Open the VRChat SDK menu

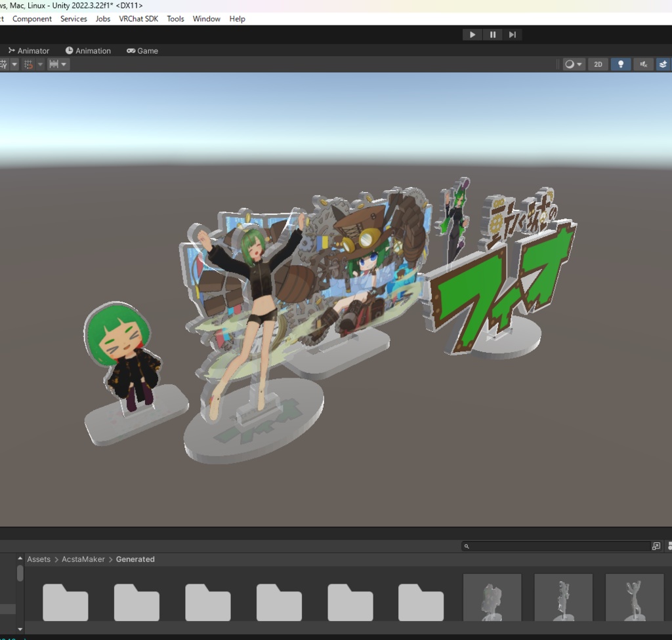click(138, 19)
